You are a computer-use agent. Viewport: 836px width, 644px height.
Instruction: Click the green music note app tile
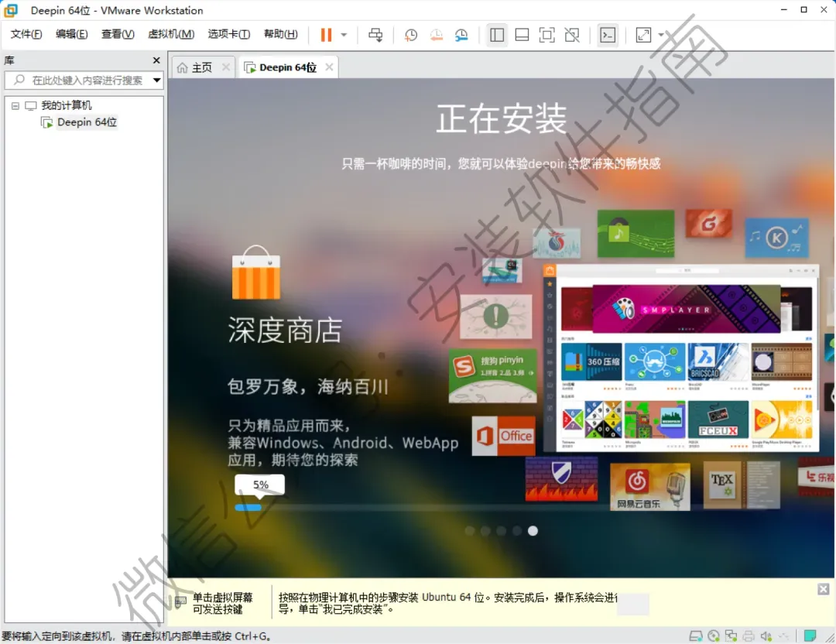tap(636, 234)
